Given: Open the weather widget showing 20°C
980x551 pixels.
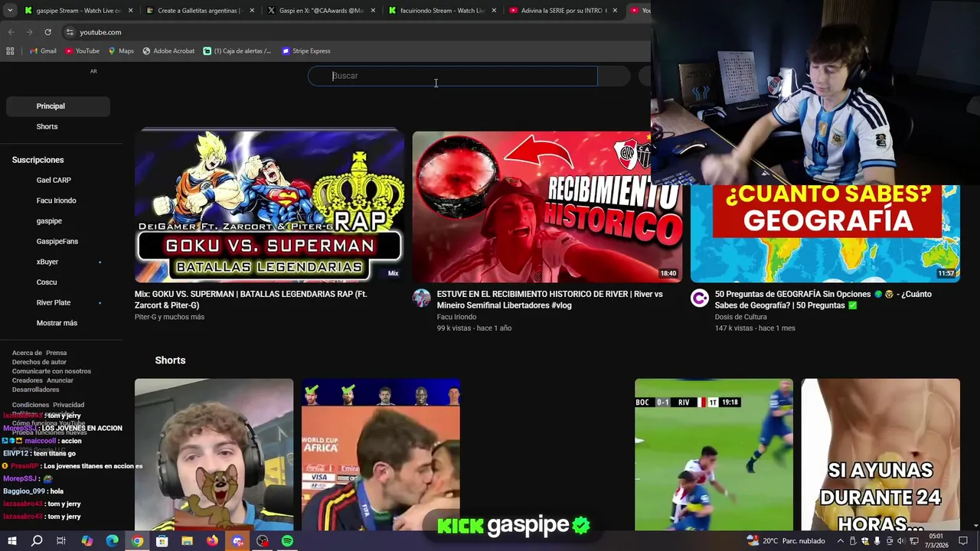Looking at the screenshot, I should coord(785,541).
